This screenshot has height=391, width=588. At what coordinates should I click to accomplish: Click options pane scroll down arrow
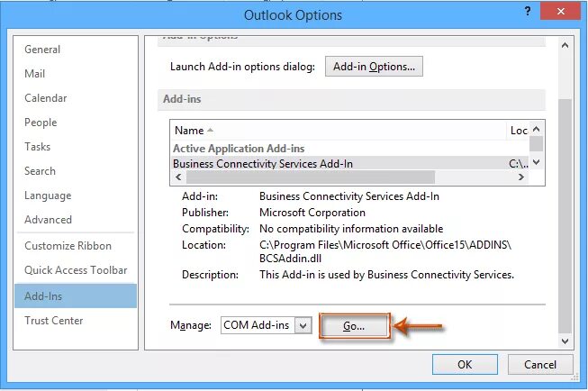tap(565, 341)
